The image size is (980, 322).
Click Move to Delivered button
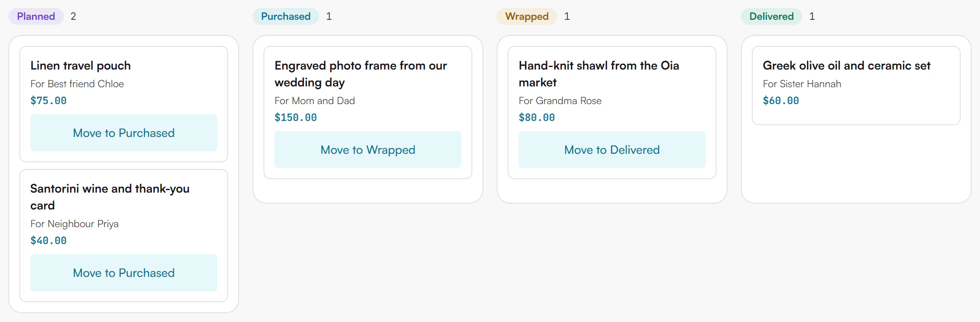pyautogui.click(x=612, y=150)
